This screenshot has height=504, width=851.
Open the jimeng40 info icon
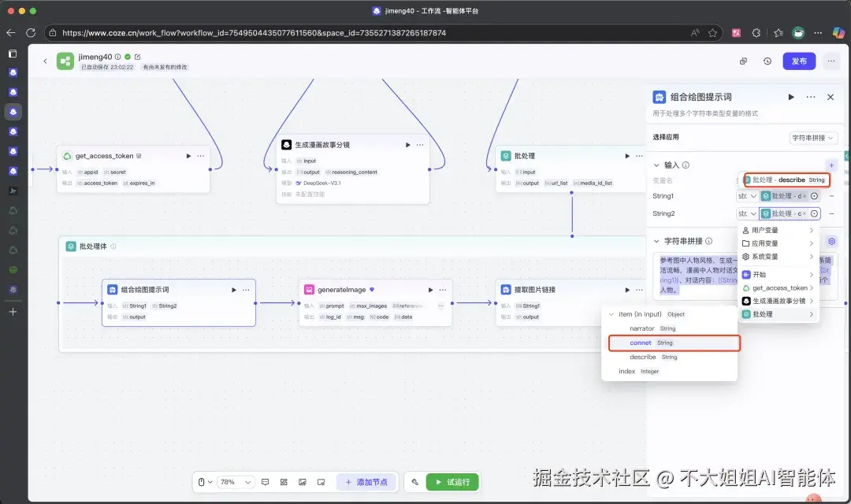pos(117,57)
